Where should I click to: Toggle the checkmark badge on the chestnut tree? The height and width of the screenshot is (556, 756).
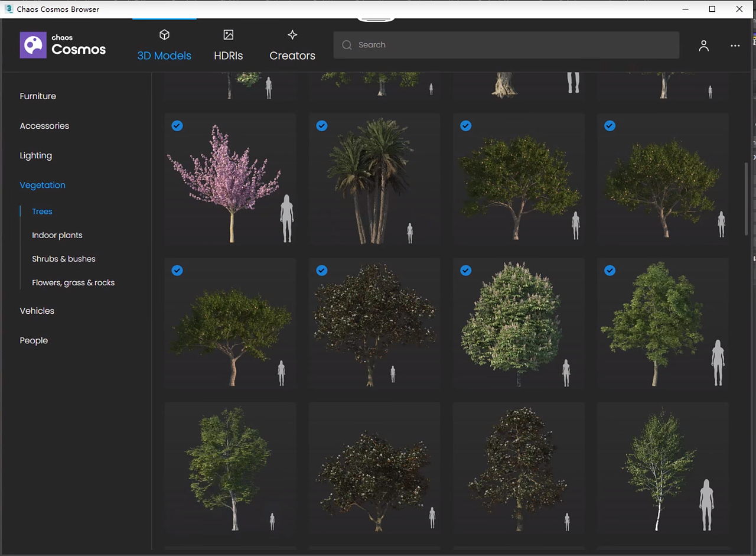coord(465,270)
